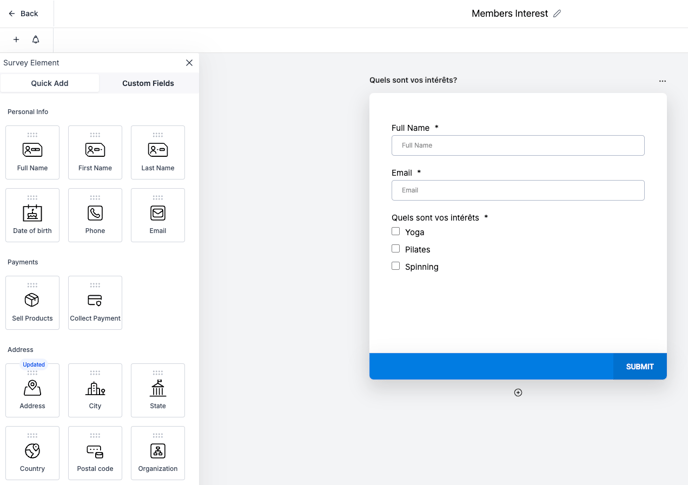This screenshot has height=485, width=688.
Task: Select the Country element icon
Action: tap(32, 451)
